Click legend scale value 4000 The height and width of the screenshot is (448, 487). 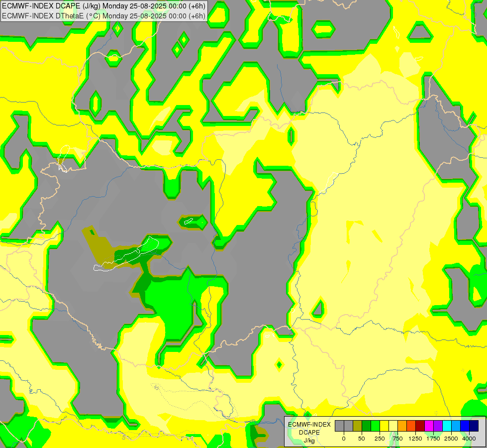point(469,439)
